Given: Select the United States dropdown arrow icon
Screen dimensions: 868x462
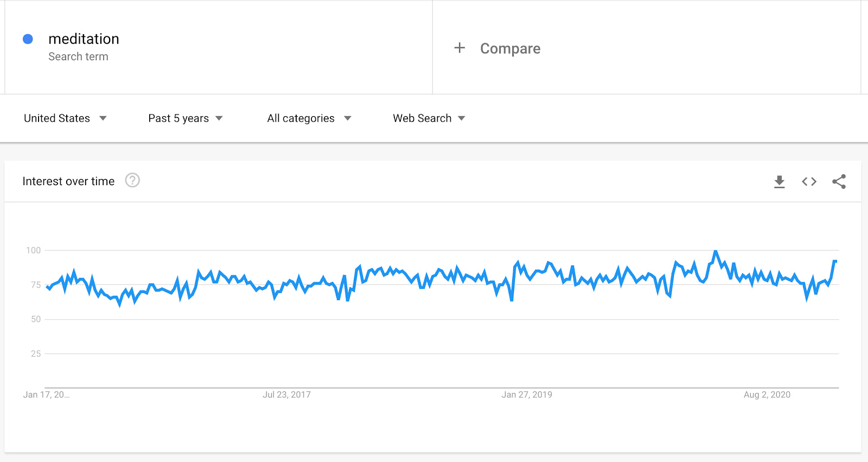Looking at the screenshot, I should pos(103,118).
